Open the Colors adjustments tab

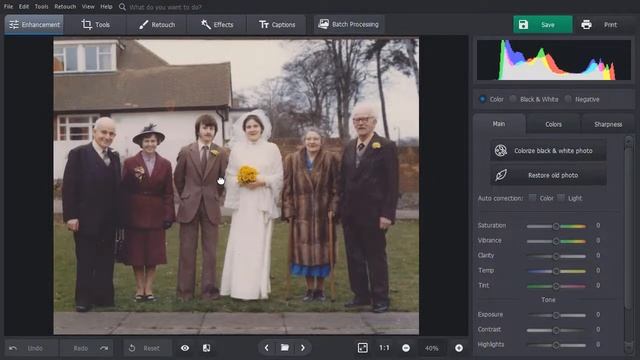[x=553, y=124]
